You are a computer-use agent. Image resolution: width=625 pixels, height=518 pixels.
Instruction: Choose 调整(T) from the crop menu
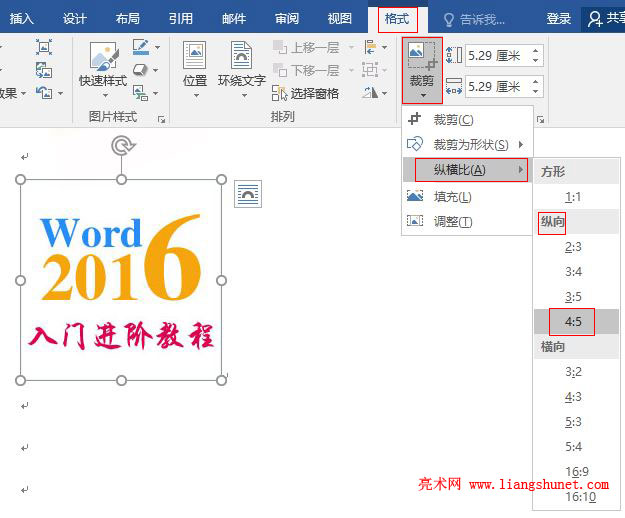[467, 221]
